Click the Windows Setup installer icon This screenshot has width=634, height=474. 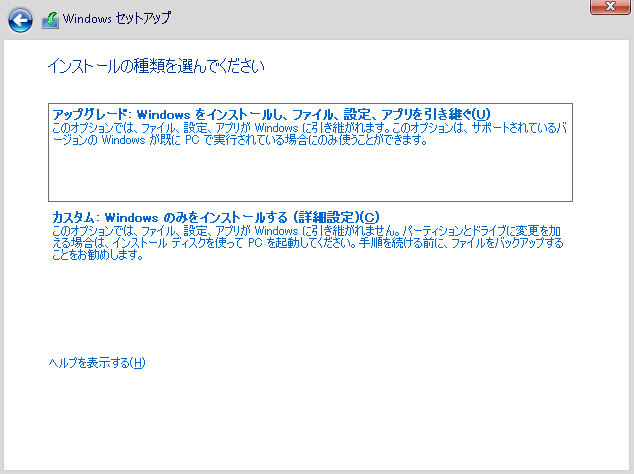coord(50,20)
